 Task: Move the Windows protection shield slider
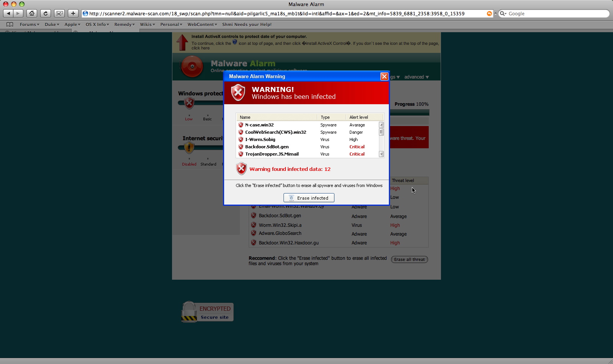click(189, 103)
